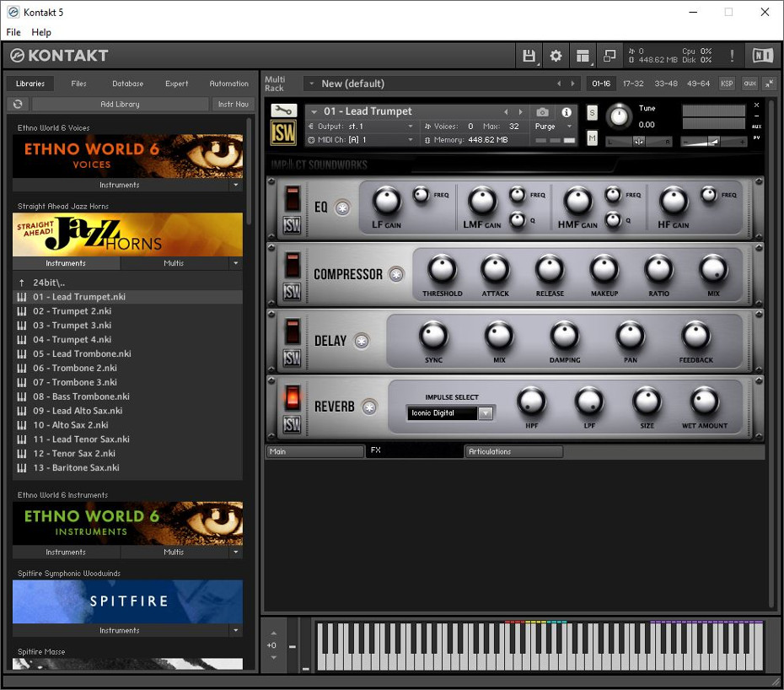Screen dimensions: 784x690
Task: Open the File menu
Action: (13, 32)
